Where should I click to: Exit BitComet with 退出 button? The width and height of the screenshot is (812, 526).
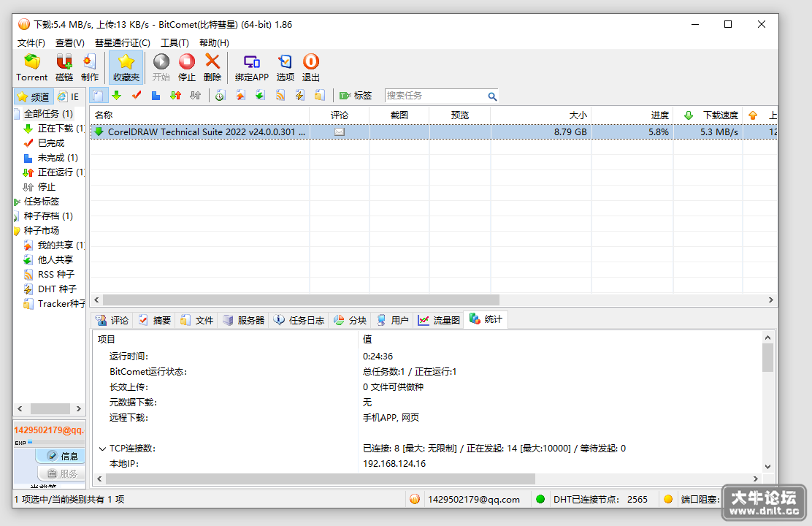(x=311, y=67)
